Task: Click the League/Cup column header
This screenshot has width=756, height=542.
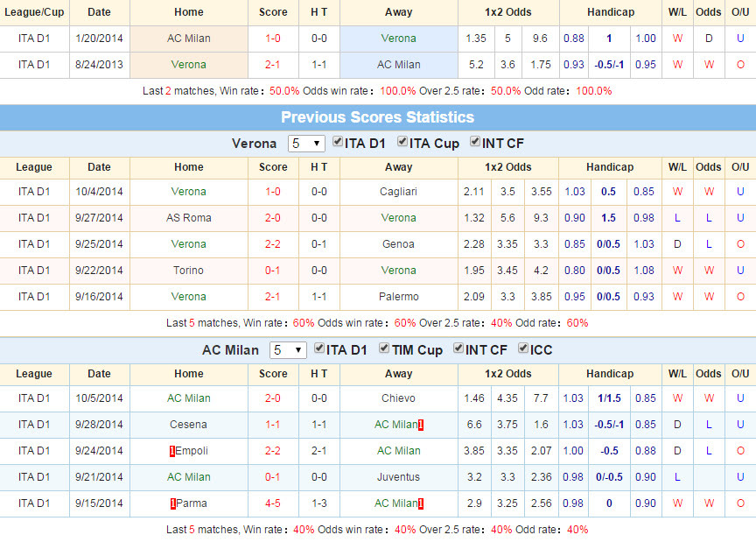Action: (34, 12)
